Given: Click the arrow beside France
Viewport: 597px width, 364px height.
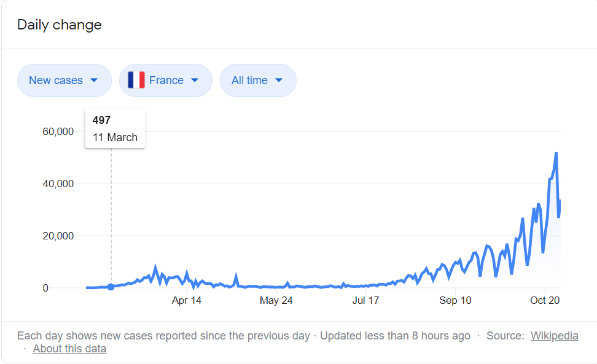Looking at the screenshot, I should point(195,80).
